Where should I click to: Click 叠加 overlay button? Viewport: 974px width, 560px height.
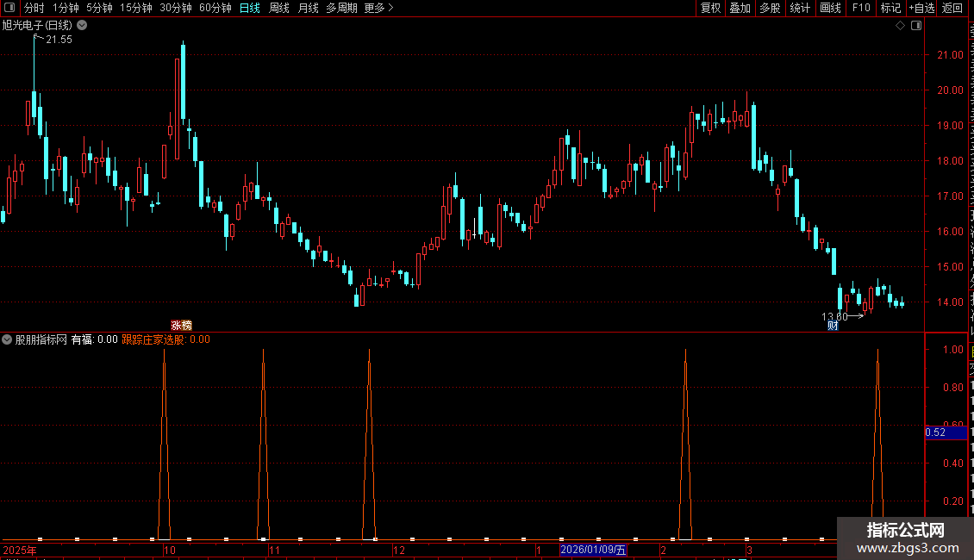[x=740, y=8]
